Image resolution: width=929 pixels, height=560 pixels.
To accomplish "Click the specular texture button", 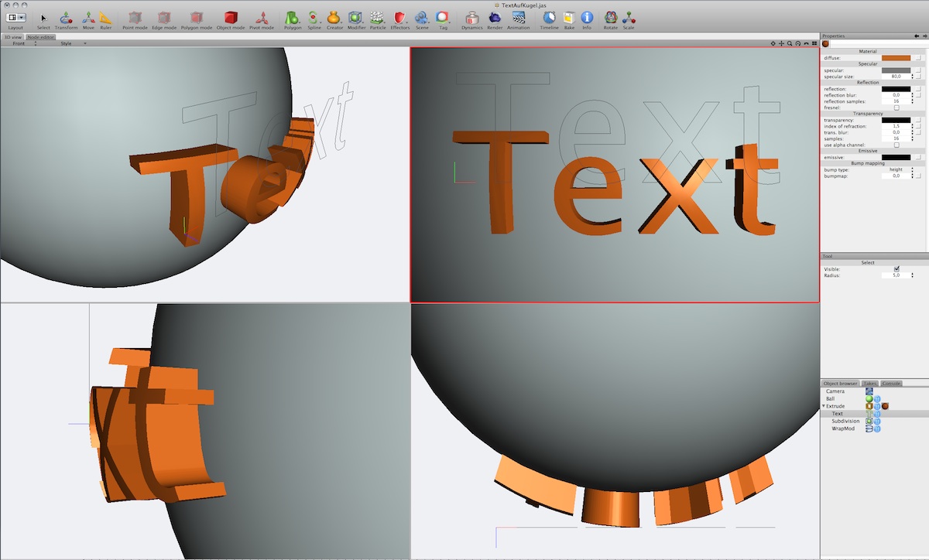I will coord(918,70).
